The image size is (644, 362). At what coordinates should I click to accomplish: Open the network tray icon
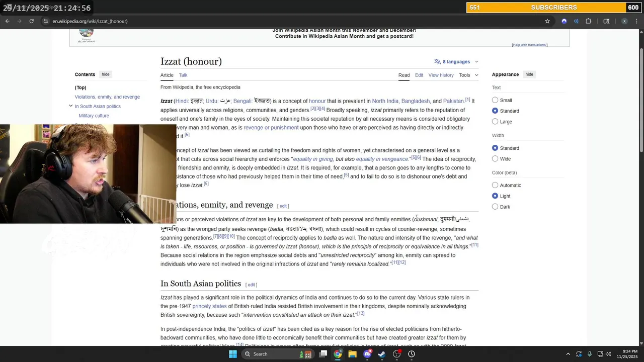(600, 354)
